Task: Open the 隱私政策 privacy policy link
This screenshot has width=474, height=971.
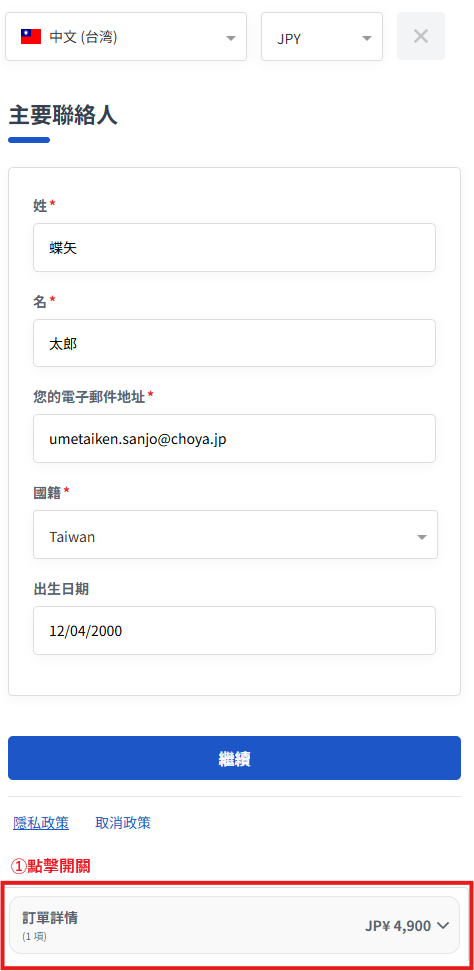Action: pyautogui.click(x=41, y=823)
